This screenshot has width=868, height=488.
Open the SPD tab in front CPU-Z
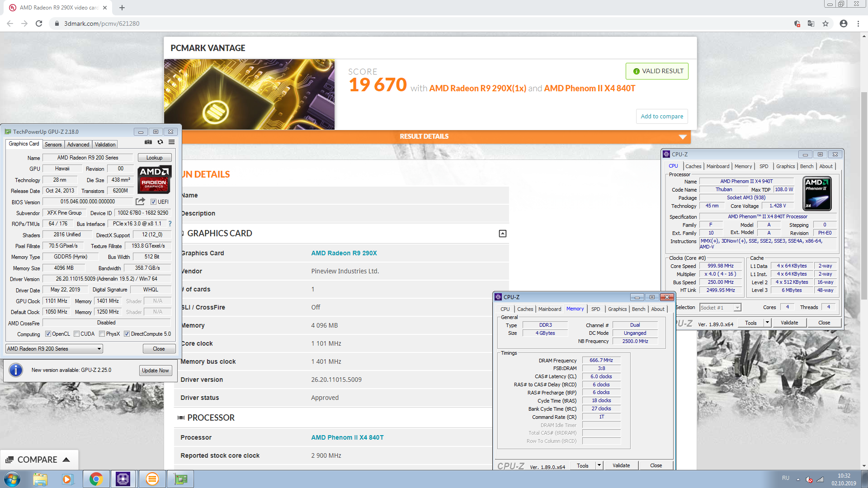tap(596, 309)
